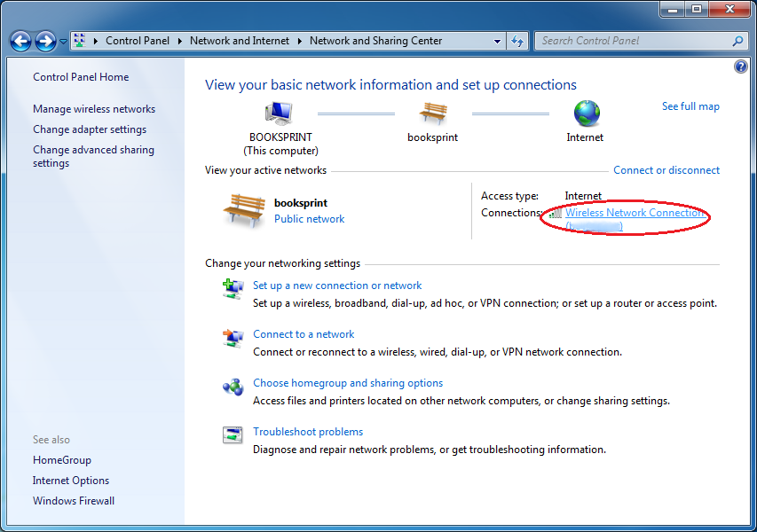Click the Connect to a network icon

point(233,338)
